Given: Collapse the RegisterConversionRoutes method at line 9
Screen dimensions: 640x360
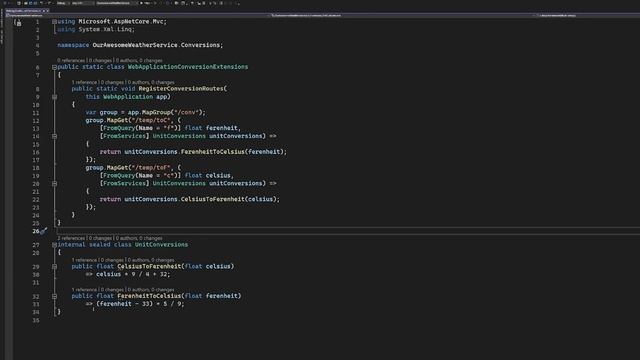Looking at the screenshot, I should pyautogui.click(x=54, y=97).
